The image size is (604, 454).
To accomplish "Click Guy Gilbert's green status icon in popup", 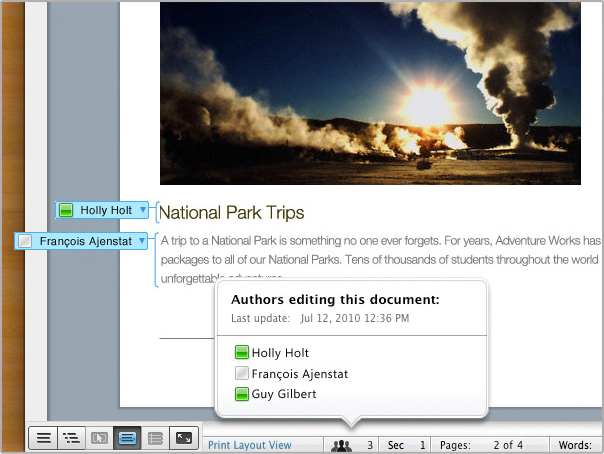I will coord(242,394).
